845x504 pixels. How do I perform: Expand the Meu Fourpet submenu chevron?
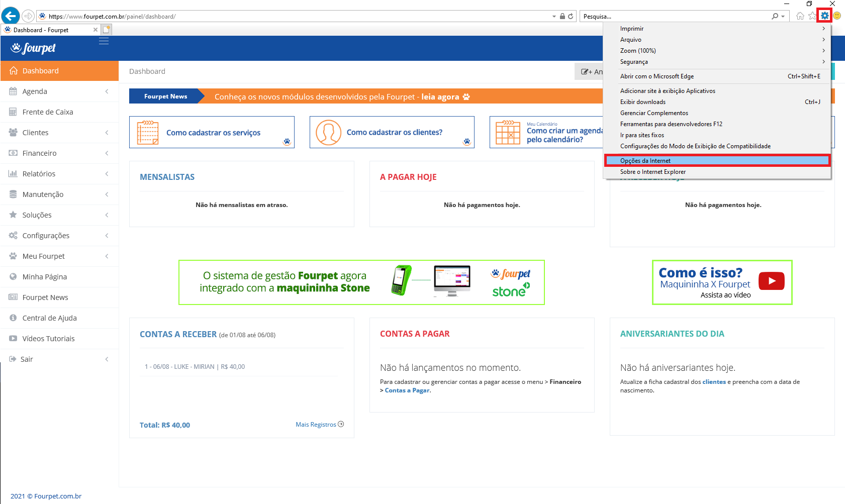pos(107,256)
